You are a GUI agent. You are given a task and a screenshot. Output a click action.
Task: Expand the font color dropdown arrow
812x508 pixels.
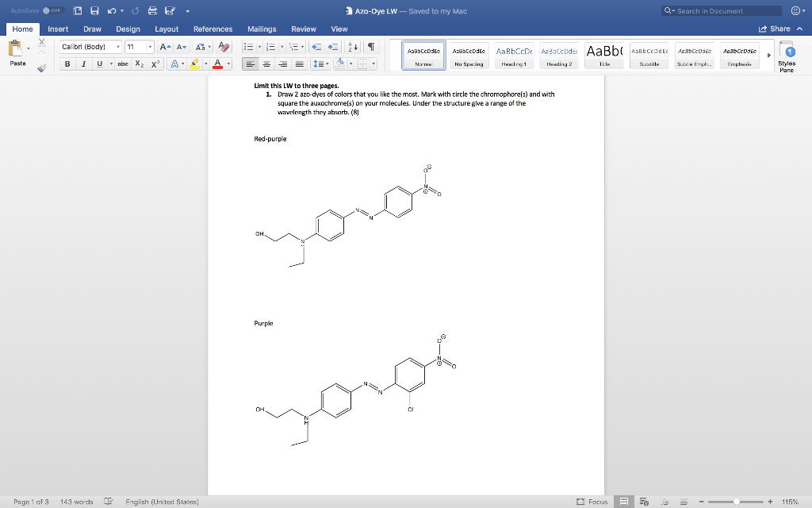[228, 64]
